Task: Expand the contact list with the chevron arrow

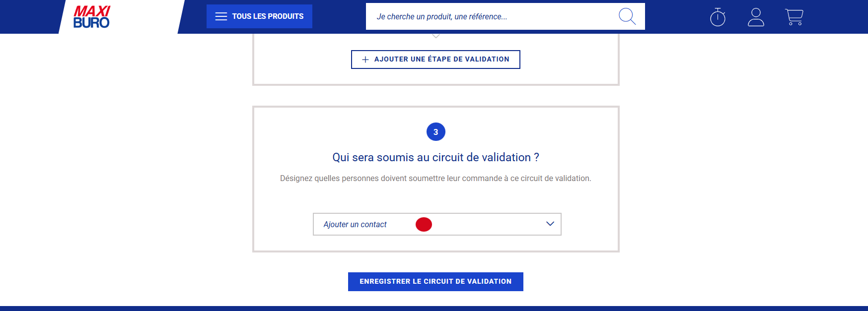Action: pyautogui.click(x=550, y=224)
